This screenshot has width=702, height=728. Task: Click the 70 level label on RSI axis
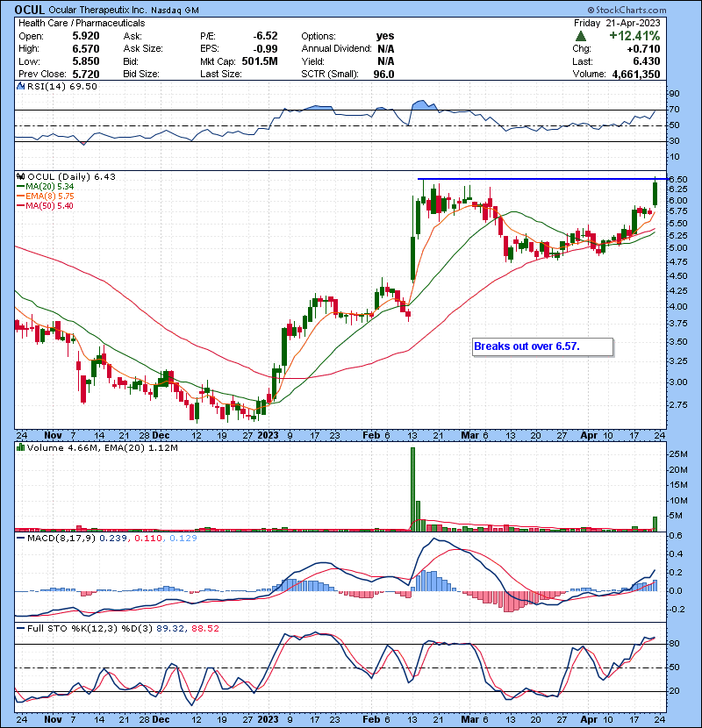[x=675, y=110]
